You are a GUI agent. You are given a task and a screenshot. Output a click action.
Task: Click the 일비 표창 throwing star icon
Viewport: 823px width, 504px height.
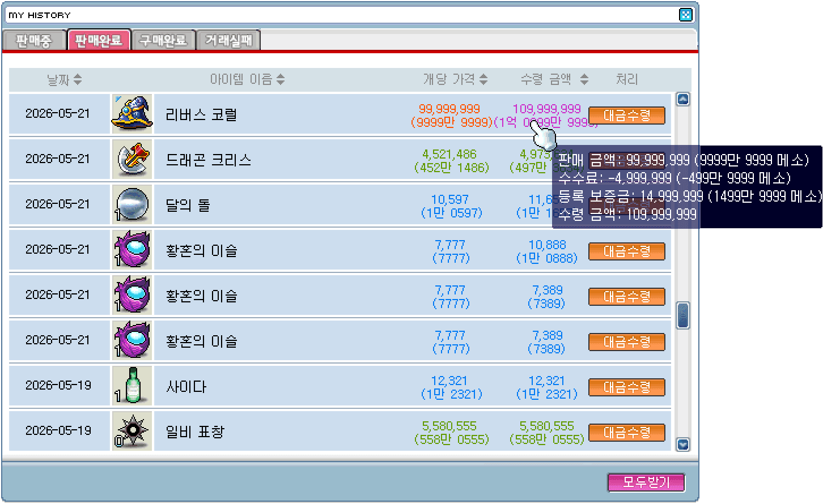pyautogui.click(x=132, y=430)
